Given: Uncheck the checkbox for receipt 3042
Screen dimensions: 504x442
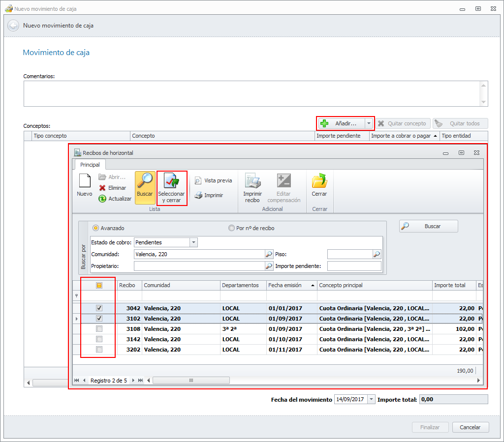Looking at the screenshot, I should (x=99, y=308).
